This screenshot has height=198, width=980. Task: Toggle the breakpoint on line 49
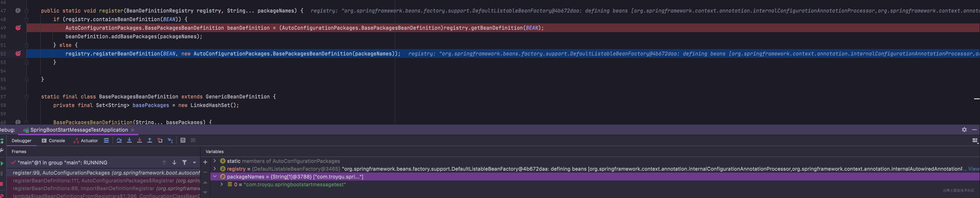point(18,27)
